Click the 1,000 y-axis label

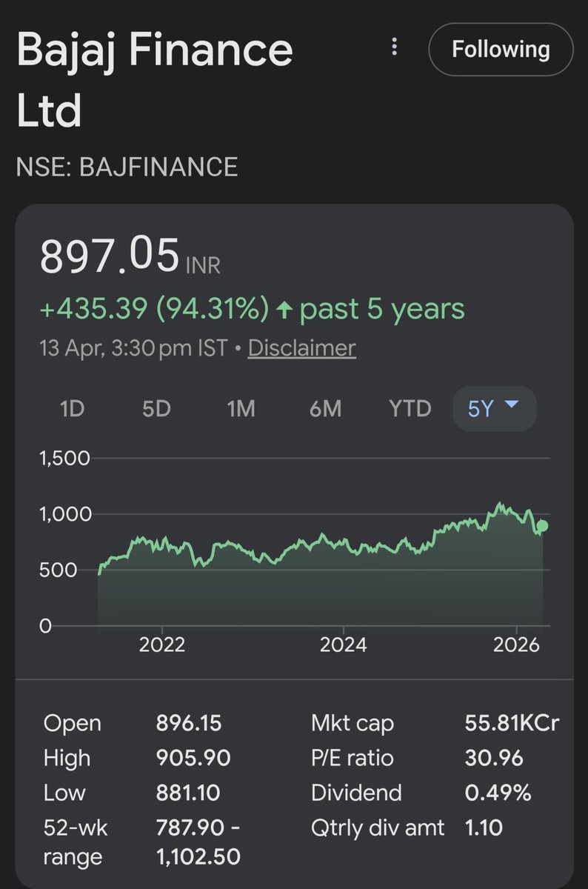coord(64,514)
